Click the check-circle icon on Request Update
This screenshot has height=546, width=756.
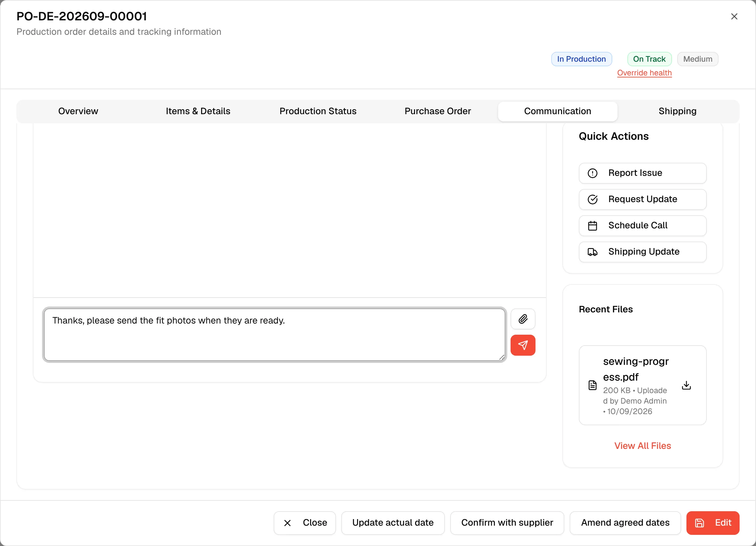[x=592, y=199]
